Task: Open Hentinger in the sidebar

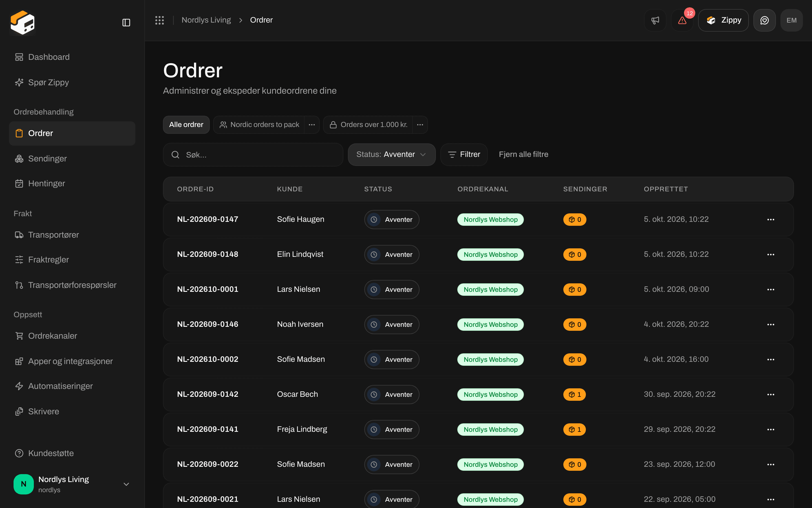Action: 72,183
